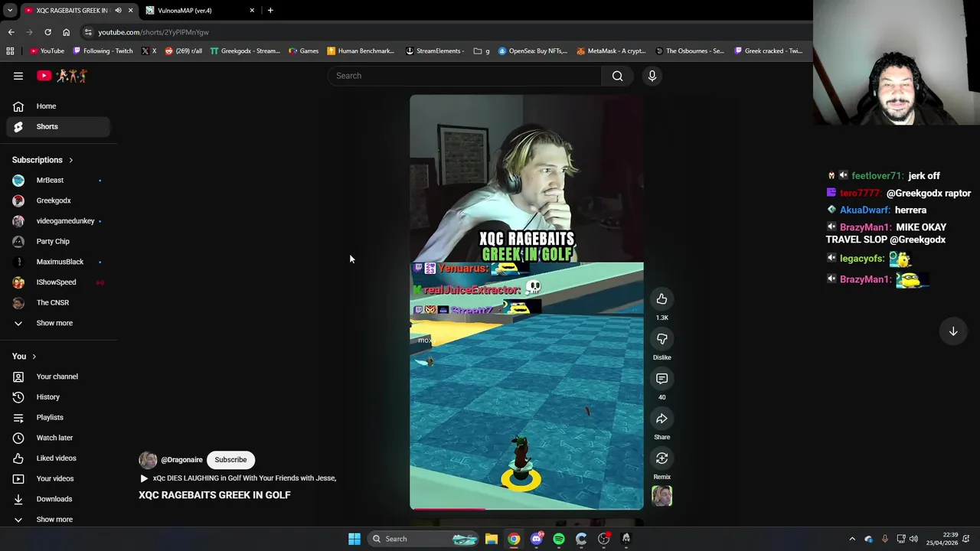980x551 pixels.
Task: Open Playlists from sidebar
Action: tap(58, 417)
